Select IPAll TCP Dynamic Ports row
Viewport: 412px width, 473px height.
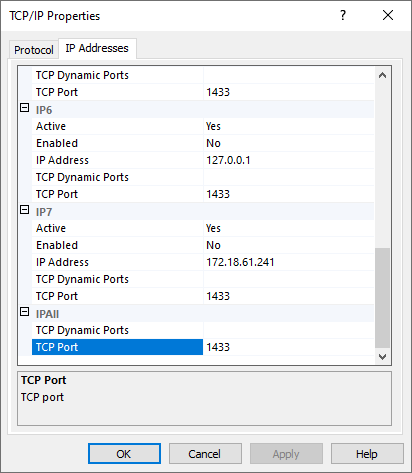click(x=203, y=330)
